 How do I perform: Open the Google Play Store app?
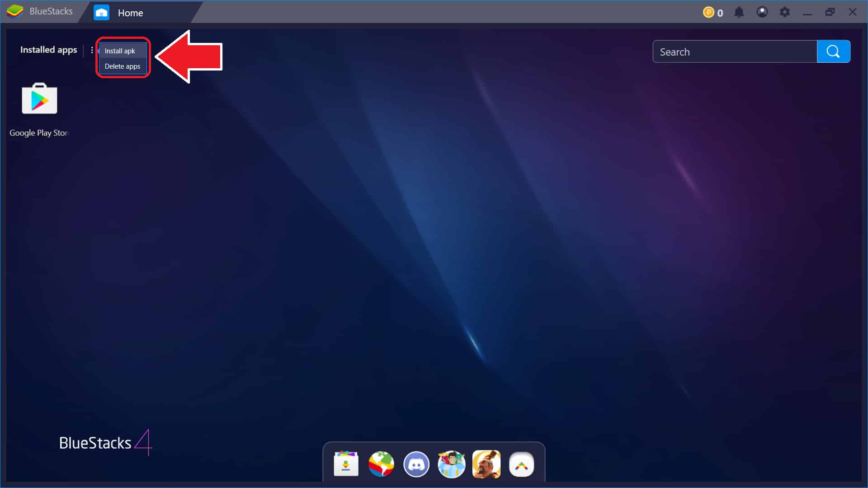tap(39, 99)
